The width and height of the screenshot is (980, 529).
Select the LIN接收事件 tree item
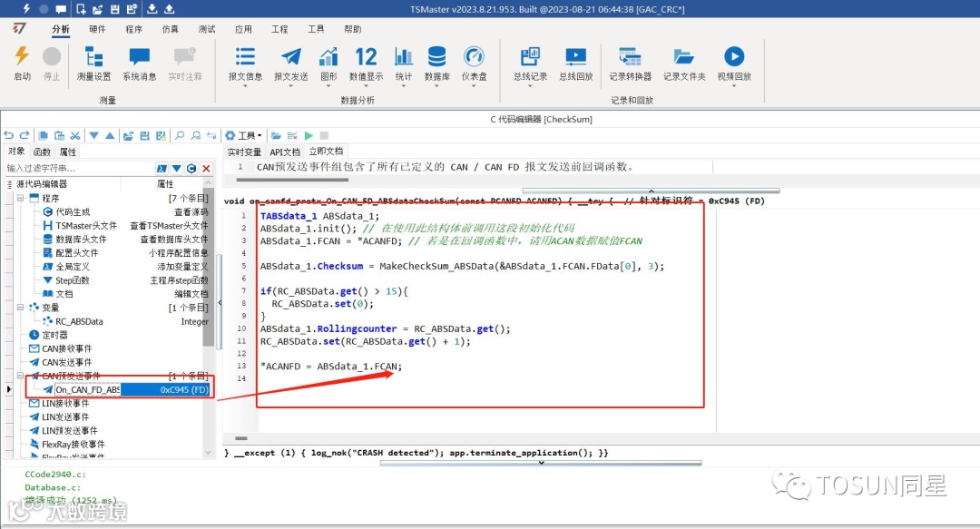tap(65, 403)
